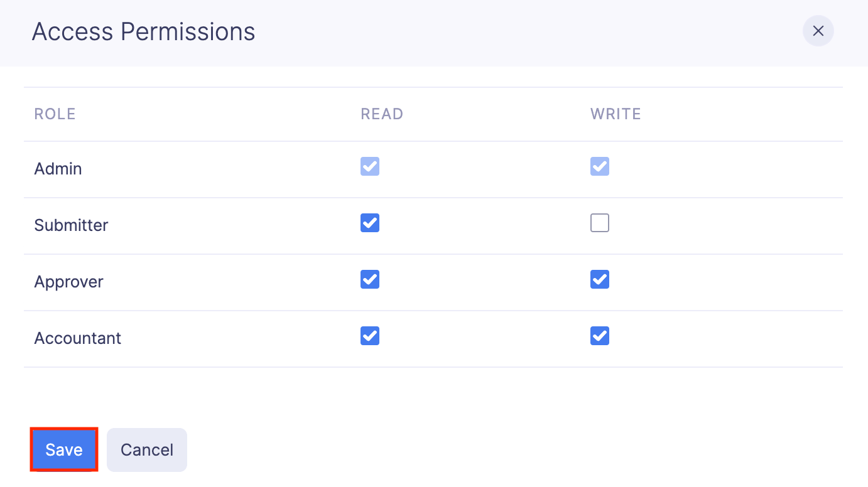Click the disabled Admin Read checkbox
Viewport: 868px width, 487px height.
click(x=370, y=166)
